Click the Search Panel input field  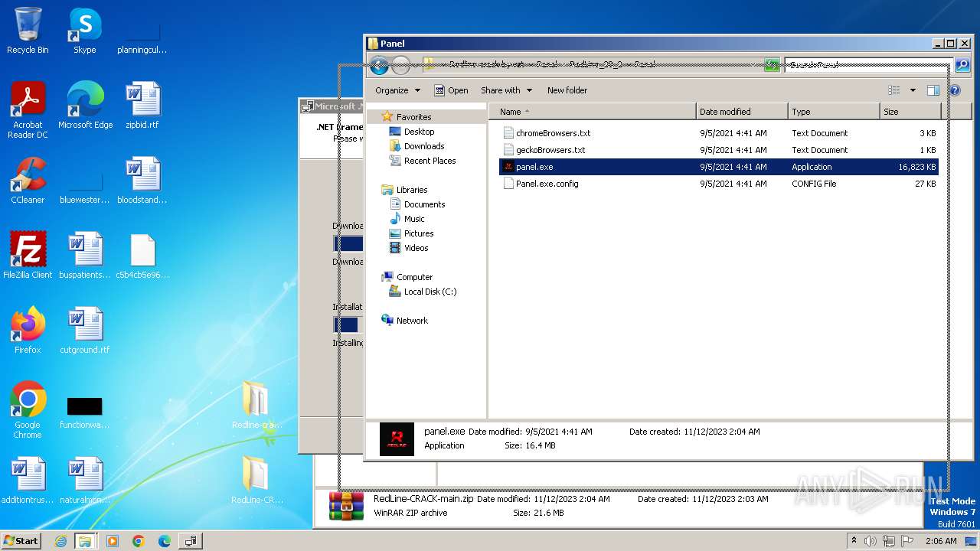[x=868, y=66]
